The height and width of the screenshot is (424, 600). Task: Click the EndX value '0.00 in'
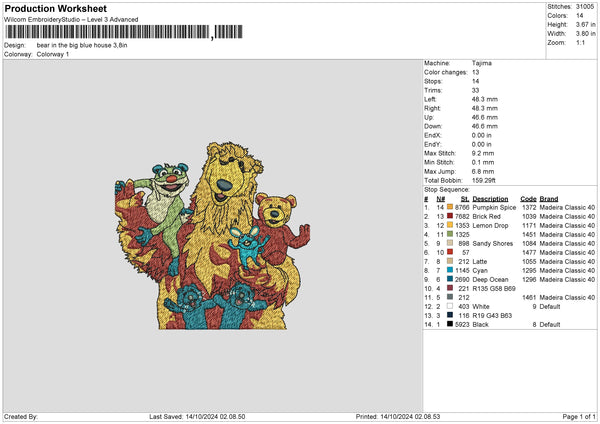tap(482, 135)
